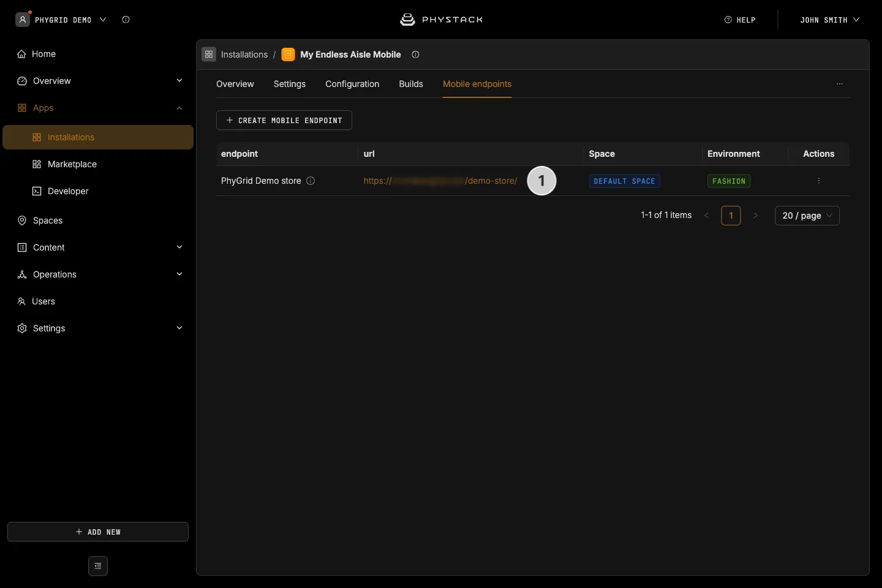Screen dimensions: 882x588
Task: Click info icon next to PhyGrid Demo store endpoint
Action: point(311,181)
